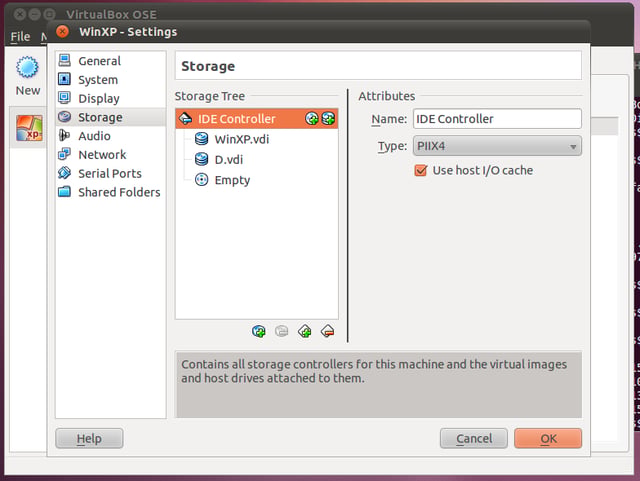Select the Storage settings category
640x481 pixels.
coord(110,117)
